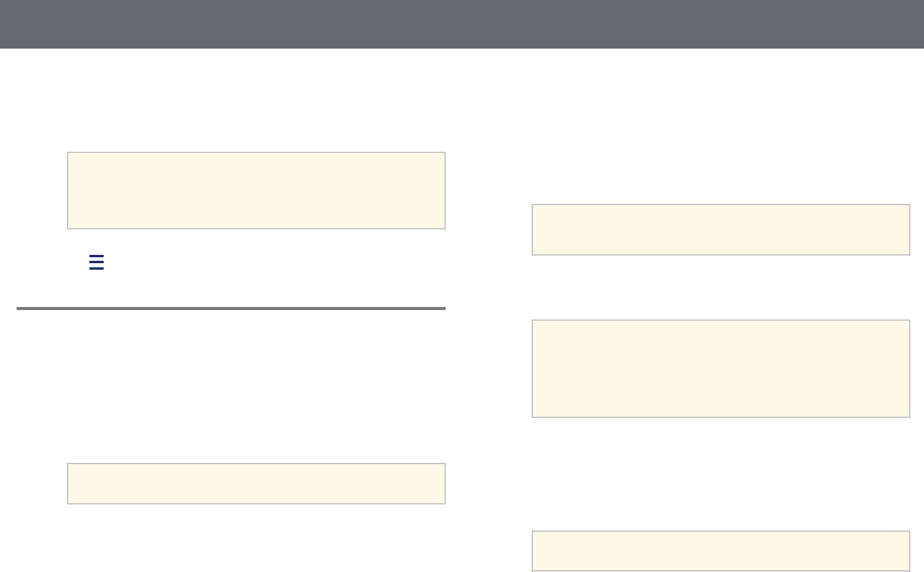Click the dark gray header bar at the top

click(x=462, y=24)
